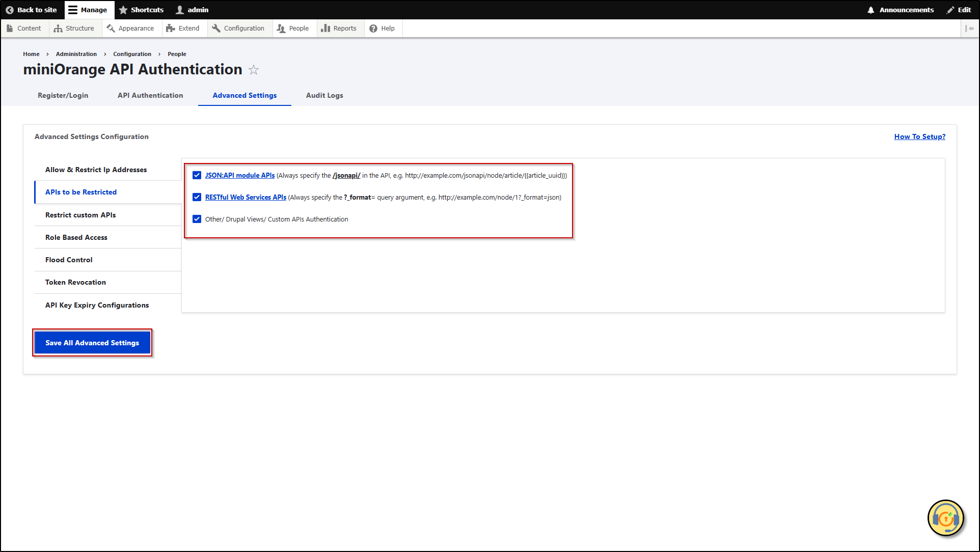Select API Key Expiry Configurations section
The image size is (980, 552).
pos(108,305)
